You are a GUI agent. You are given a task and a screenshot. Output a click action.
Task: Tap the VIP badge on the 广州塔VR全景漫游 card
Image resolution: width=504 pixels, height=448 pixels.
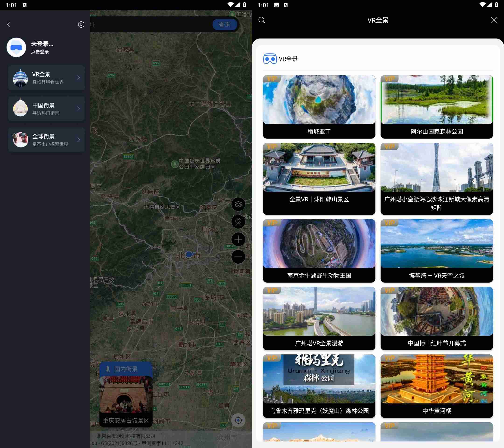272,290
